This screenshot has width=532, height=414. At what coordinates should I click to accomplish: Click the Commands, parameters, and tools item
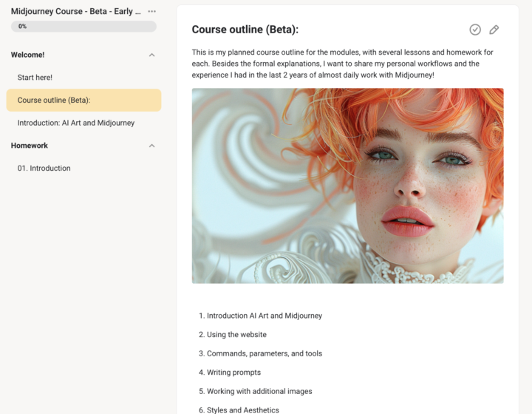(265, 353)
